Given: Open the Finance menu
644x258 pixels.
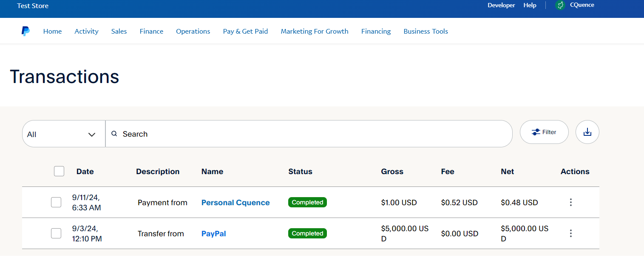Looking at the screenshot, I should (x=151, y=31).
